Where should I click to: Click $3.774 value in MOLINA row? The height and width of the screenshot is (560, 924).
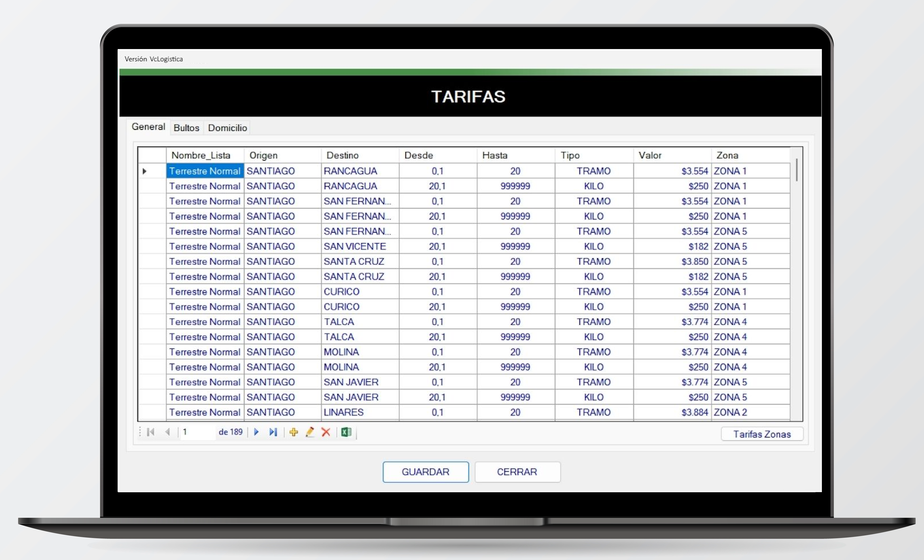pyautogui.click(x=673, y=352)
